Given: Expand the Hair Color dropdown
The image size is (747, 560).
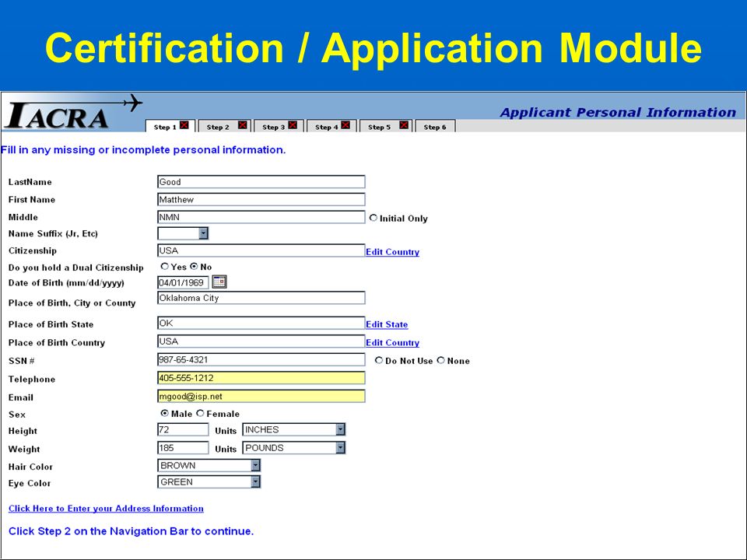Looking at the screenshot, I should pyautogui.click(x=209, y=465).
